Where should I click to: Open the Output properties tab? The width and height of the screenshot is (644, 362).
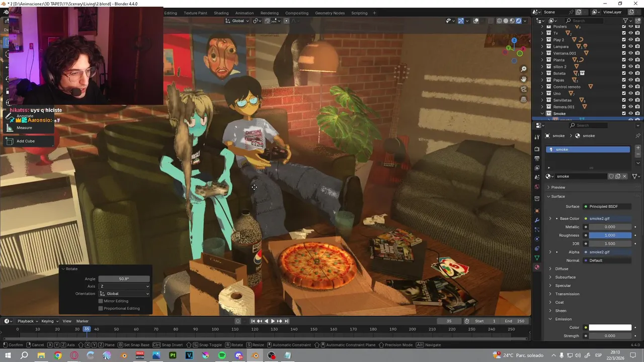click(x=537, y=158)
